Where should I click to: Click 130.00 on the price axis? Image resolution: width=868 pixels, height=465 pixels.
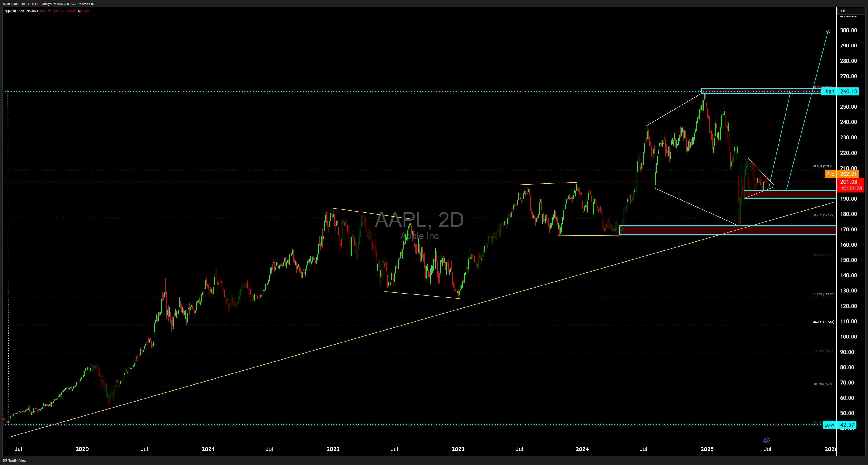tap(849, 291)
